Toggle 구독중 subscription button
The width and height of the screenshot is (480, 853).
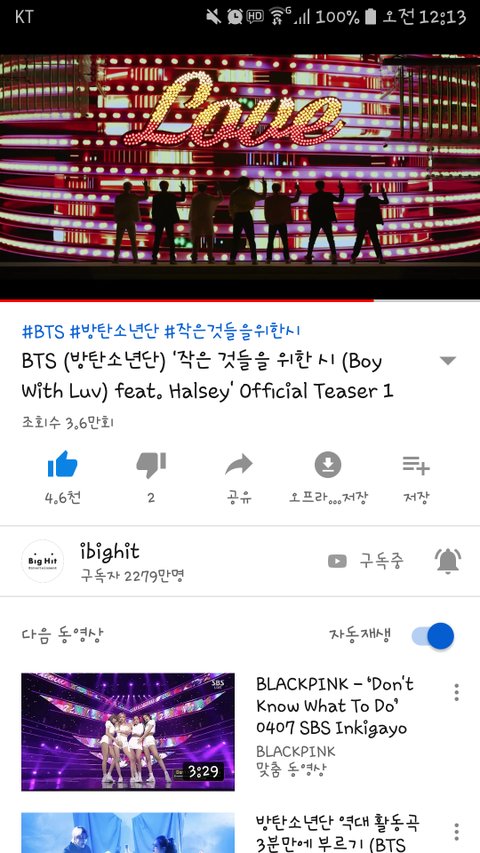tap(366, 561)
